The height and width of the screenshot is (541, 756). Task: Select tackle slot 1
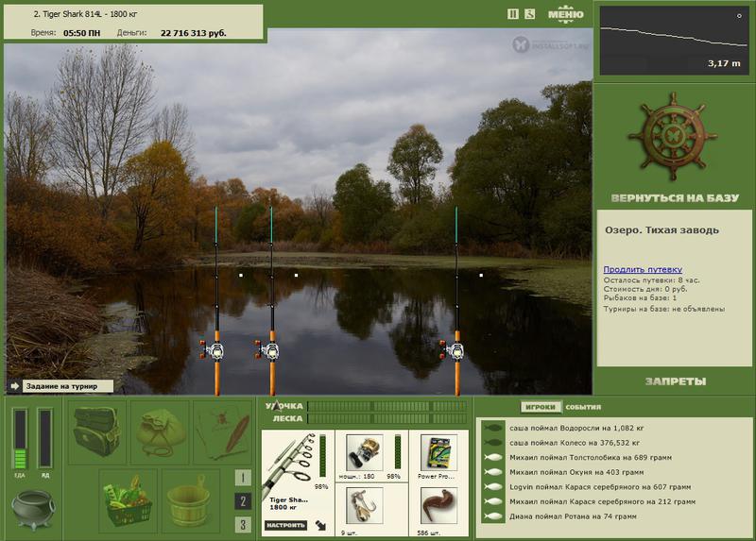[x=243, y=478]
